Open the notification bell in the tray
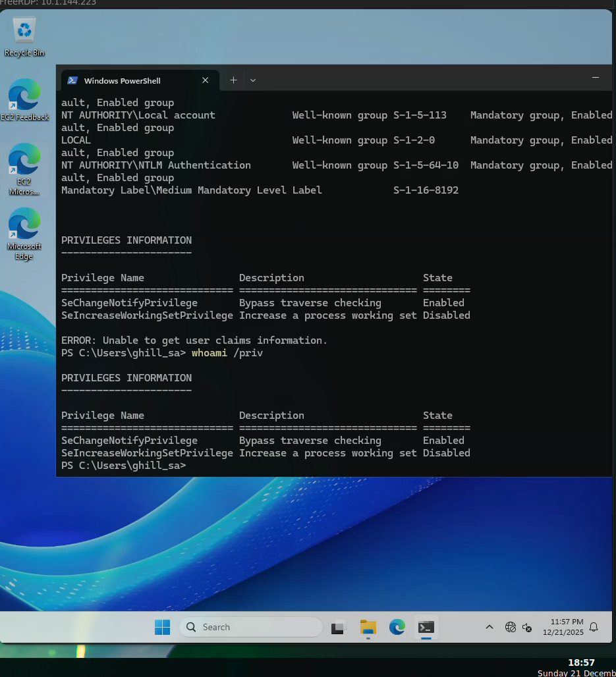 click(x=594, y=627)
